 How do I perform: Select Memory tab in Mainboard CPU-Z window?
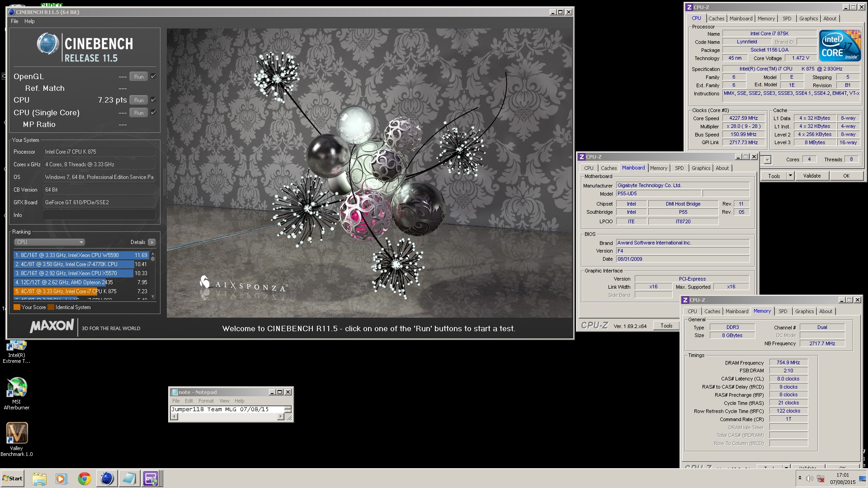click(658, 168)
